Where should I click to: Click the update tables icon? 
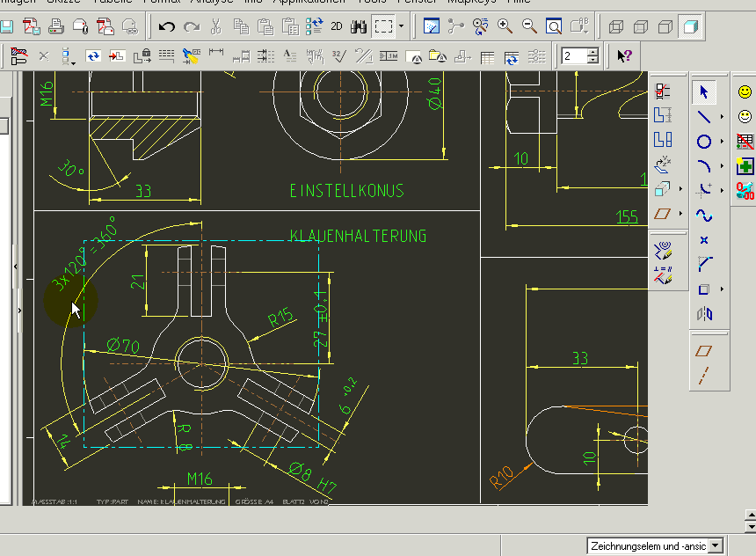(512, 57)
